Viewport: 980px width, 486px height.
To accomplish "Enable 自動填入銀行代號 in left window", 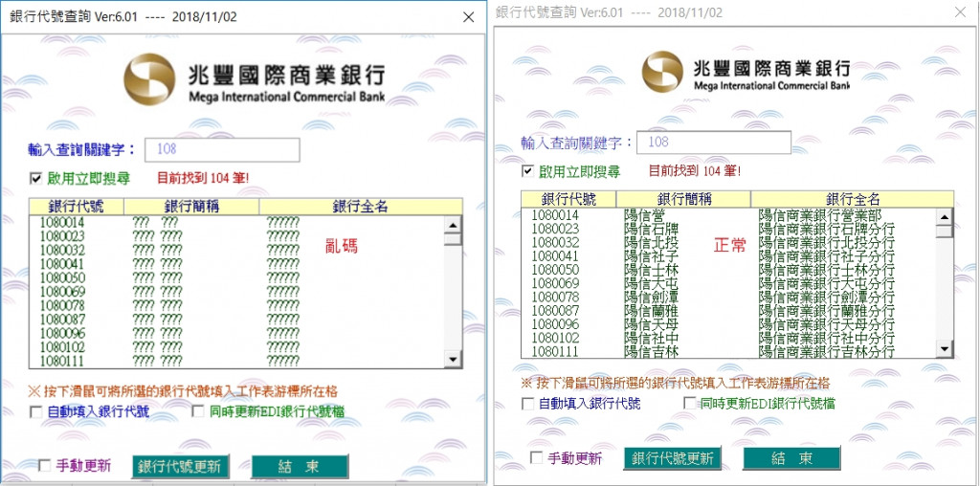I will [x=36, y=412].
